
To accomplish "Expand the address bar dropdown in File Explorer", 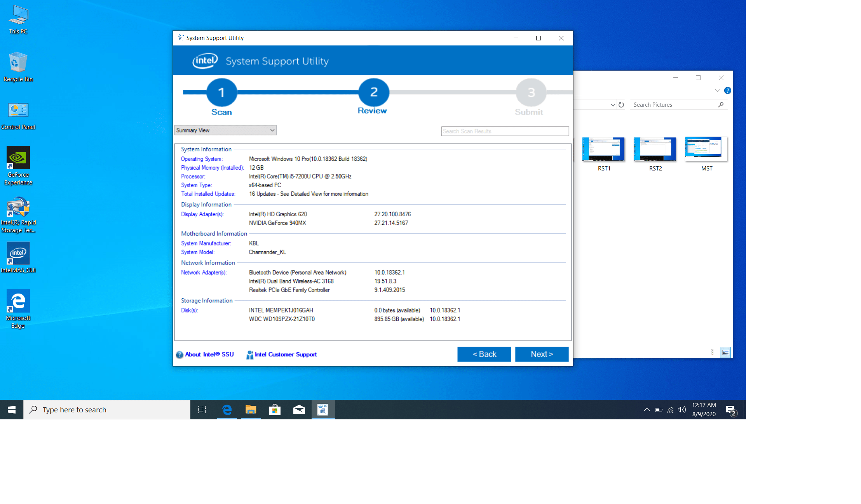I will point(613,104).
